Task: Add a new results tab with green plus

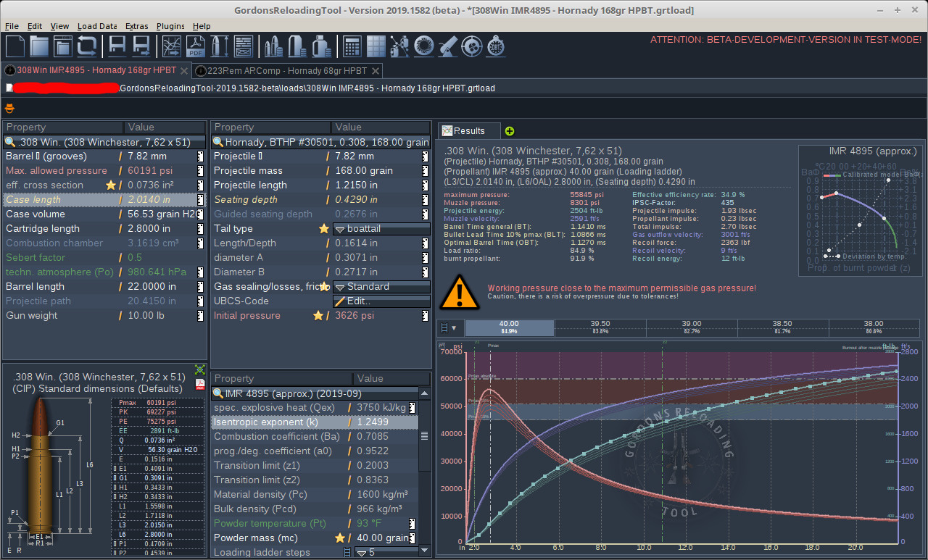Action: point(510,131)
